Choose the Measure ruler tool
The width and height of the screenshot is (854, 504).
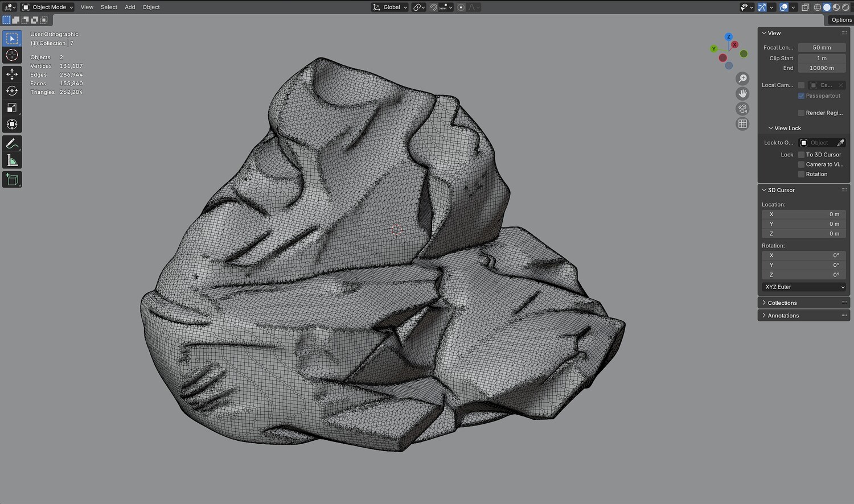tap(12, 160)
